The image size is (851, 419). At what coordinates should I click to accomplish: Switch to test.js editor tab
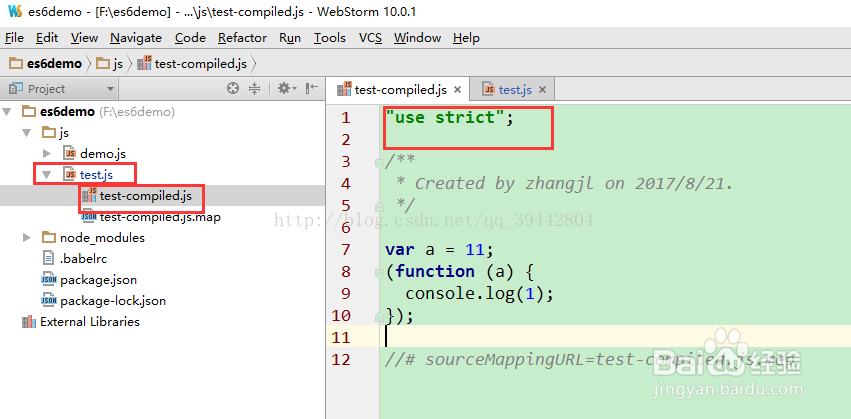pos(515,90)
